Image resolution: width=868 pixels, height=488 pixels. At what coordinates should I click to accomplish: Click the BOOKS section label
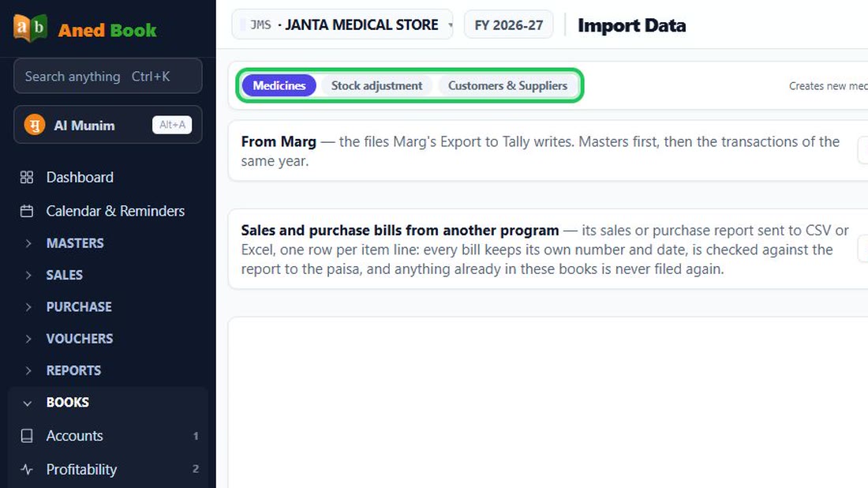(x=68, y=403)
